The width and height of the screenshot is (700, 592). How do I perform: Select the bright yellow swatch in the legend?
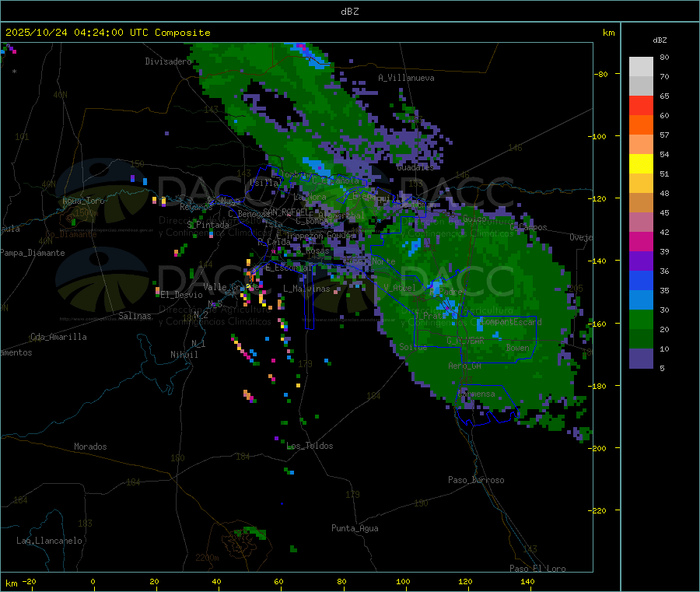click(641, 164)
